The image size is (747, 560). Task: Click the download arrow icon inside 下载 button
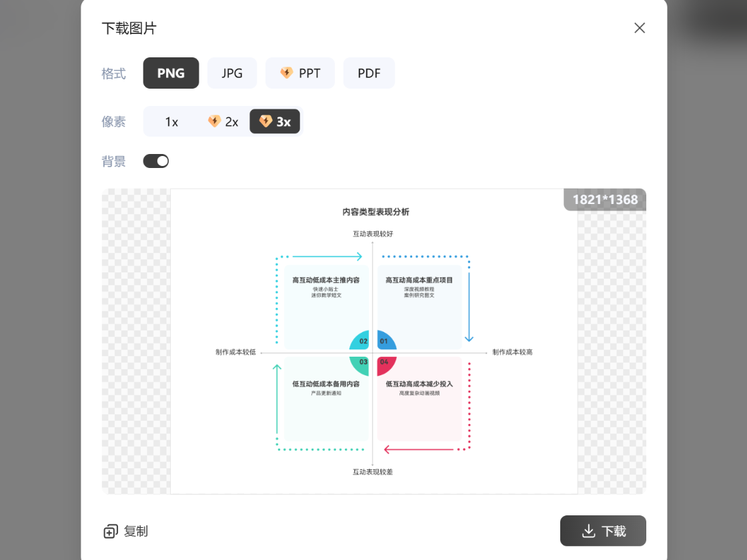(589, 531)
